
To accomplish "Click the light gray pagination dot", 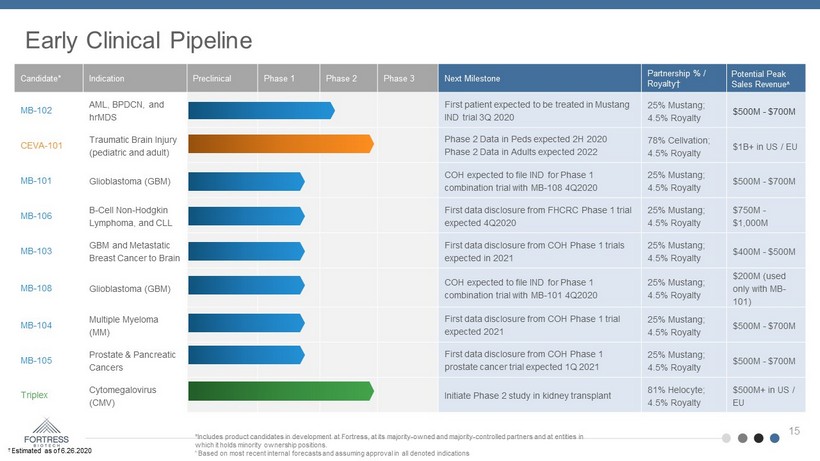I will tap(727, 438).
